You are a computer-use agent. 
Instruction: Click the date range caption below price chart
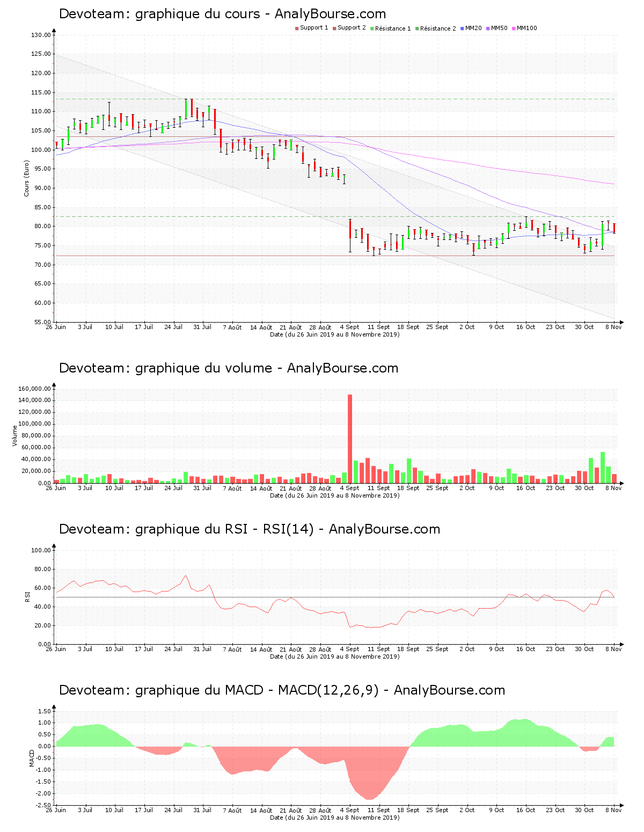coord(335,334)
